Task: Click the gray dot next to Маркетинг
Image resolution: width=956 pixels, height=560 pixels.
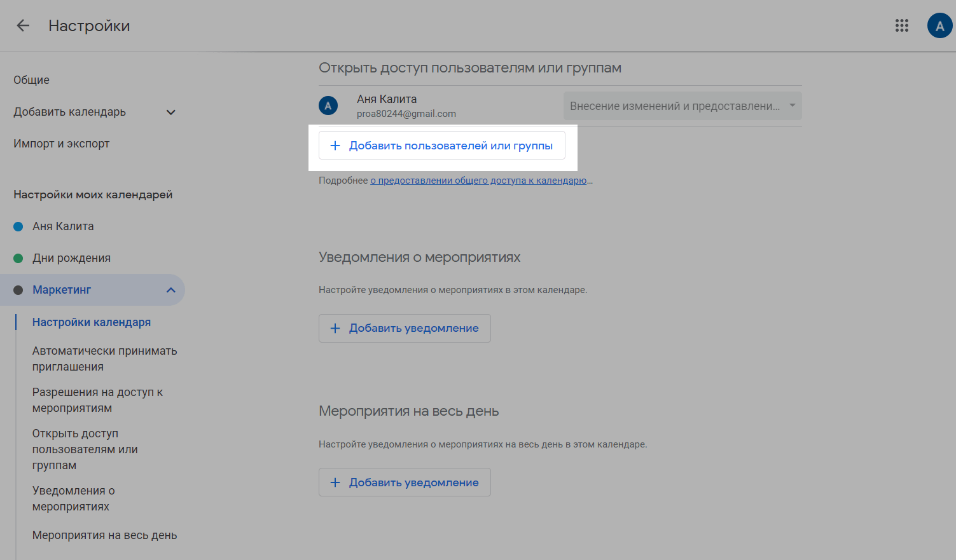Action: [18, 290]
